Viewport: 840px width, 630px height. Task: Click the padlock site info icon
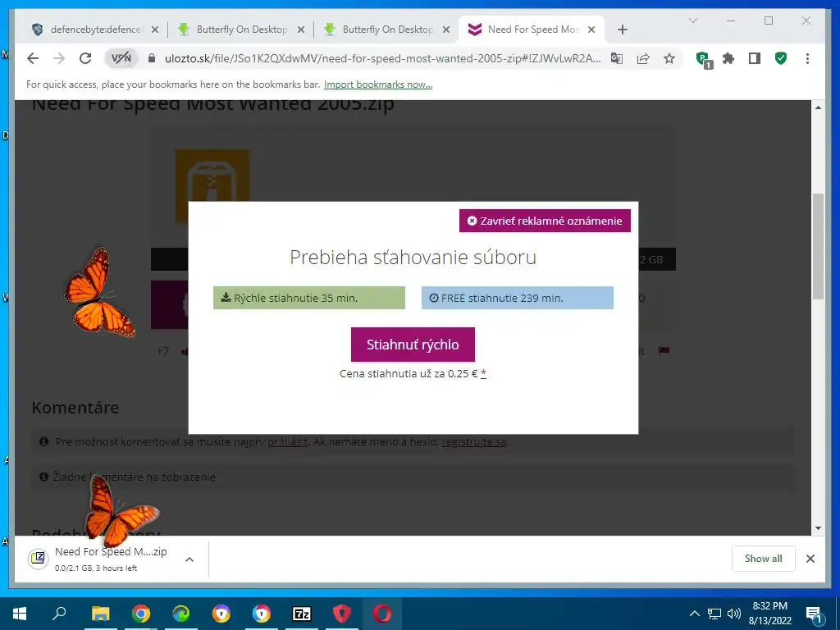pyautogui.click(x=152, y=58)
